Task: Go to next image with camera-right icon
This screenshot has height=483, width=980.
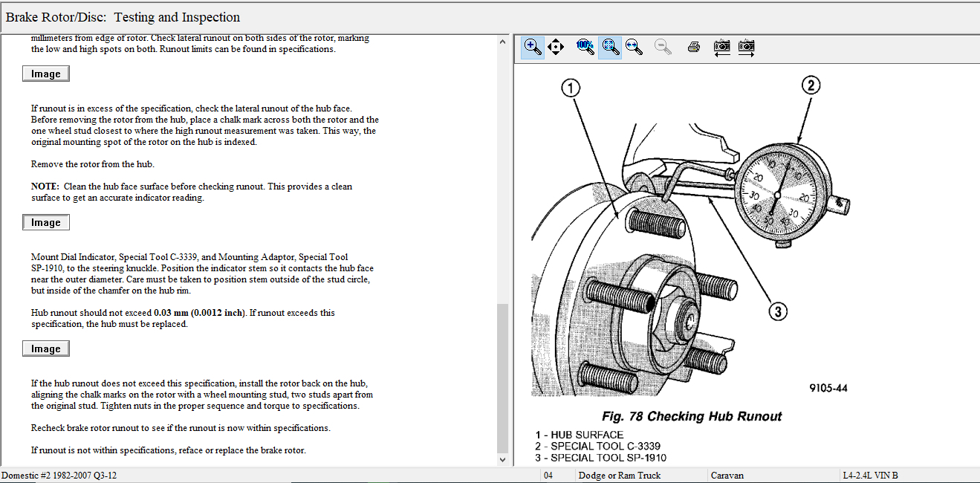Action: coord(747,48)
